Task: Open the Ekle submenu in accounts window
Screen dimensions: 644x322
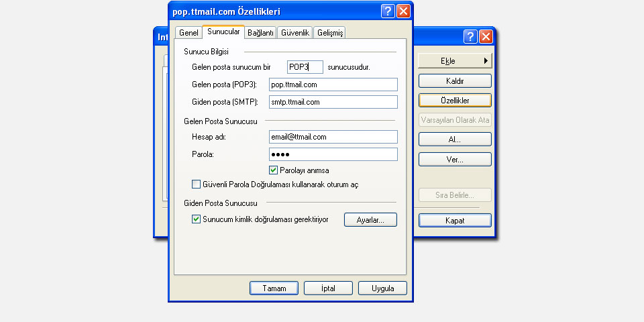Action: pyautogui.click(x=455, y=61)
